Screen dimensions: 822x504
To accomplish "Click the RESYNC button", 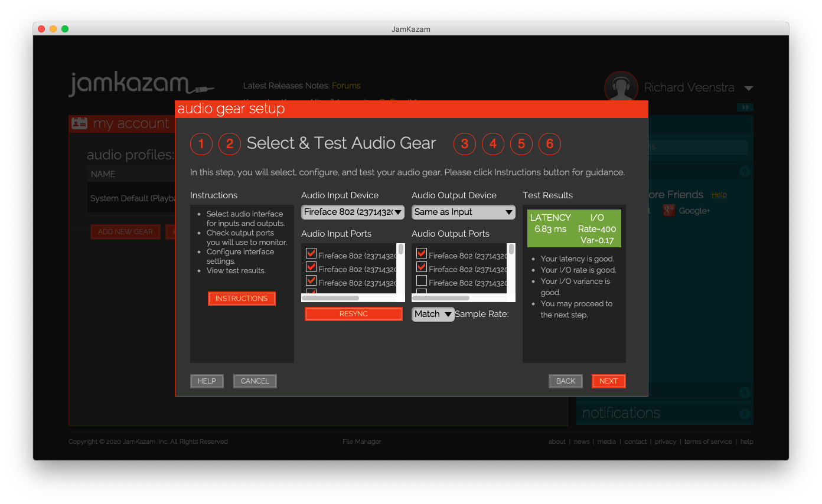I will coord(354,314).
